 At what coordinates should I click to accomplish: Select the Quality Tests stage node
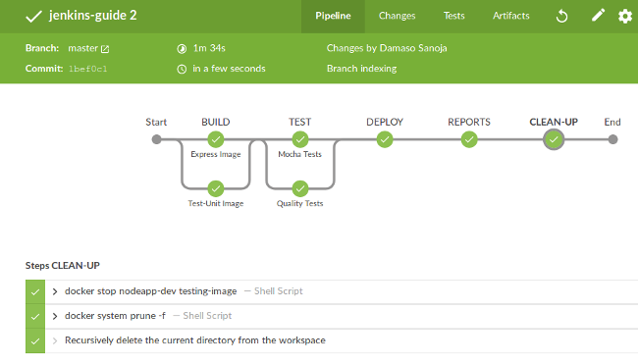coord(300,188)
